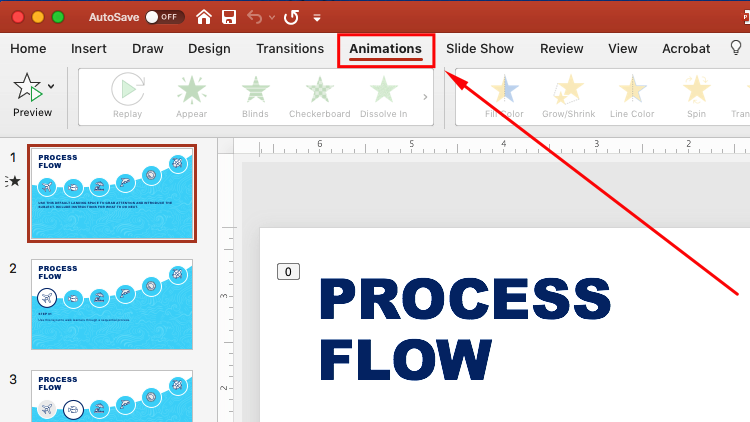Image resolution: width=750 pixels, height=422 pixels.
Task: Click the Undo arrow icon
Action: (255, 17)
